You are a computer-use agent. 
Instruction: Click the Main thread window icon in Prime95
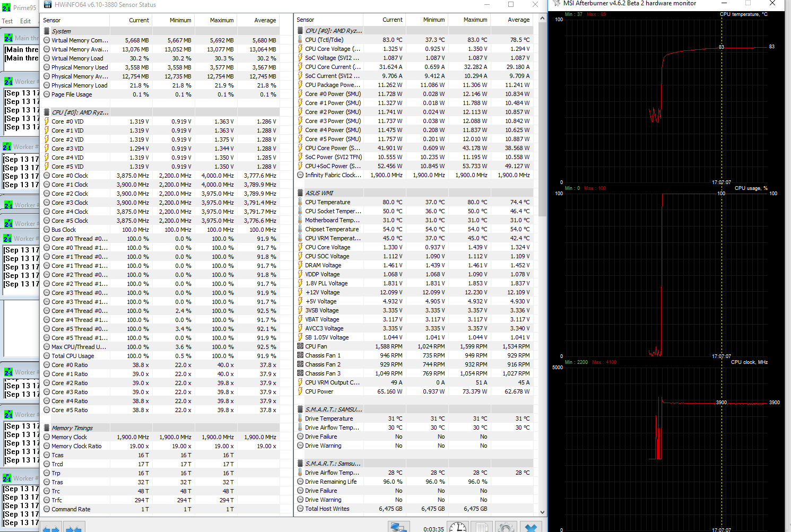pos(8,38)
